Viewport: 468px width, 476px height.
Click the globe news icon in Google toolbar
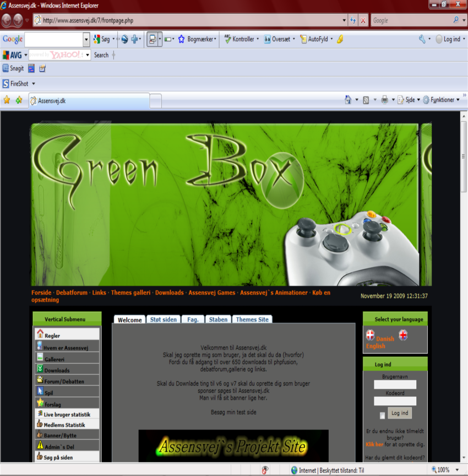(x=124, y=39)
